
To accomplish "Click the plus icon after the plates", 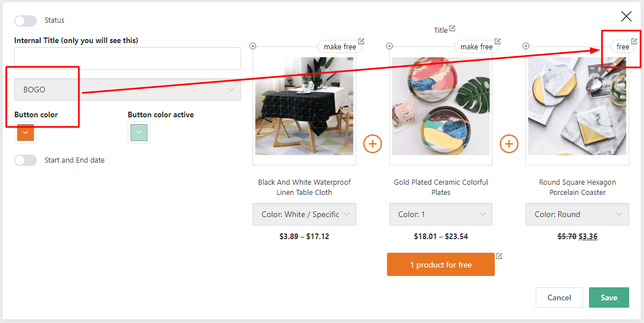I will [x=509, y=144].
